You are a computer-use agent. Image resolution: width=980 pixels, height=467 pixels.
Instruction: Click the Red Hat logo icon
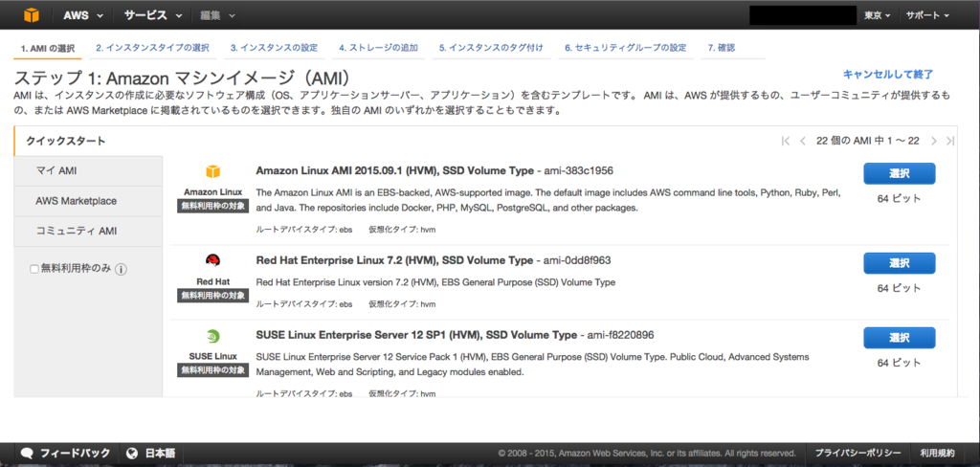pos(213,260)
